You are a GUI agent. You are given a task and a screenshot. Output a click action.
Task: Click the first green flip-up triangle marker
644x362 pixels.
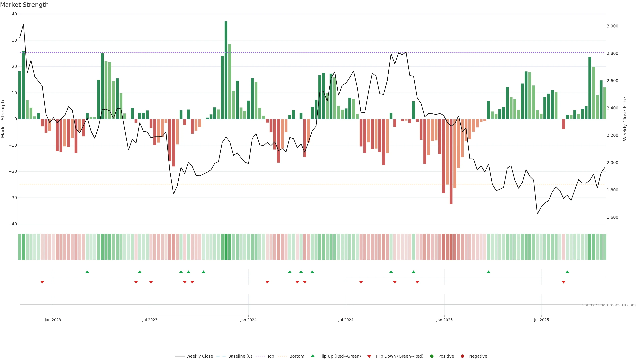(x=87, y=272)
